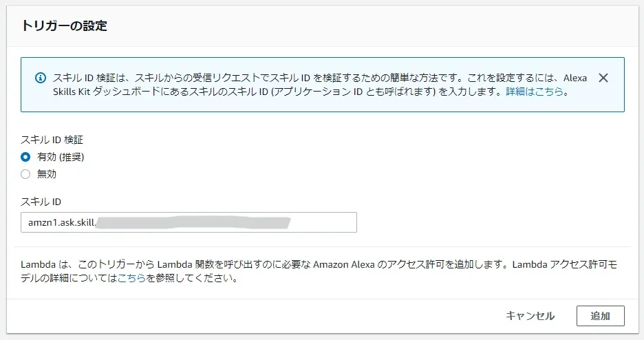Click the amzn1.ask.skill. prefix text
Image resolution: width=644 pixels, height=340 pixels.
[61, 222]
